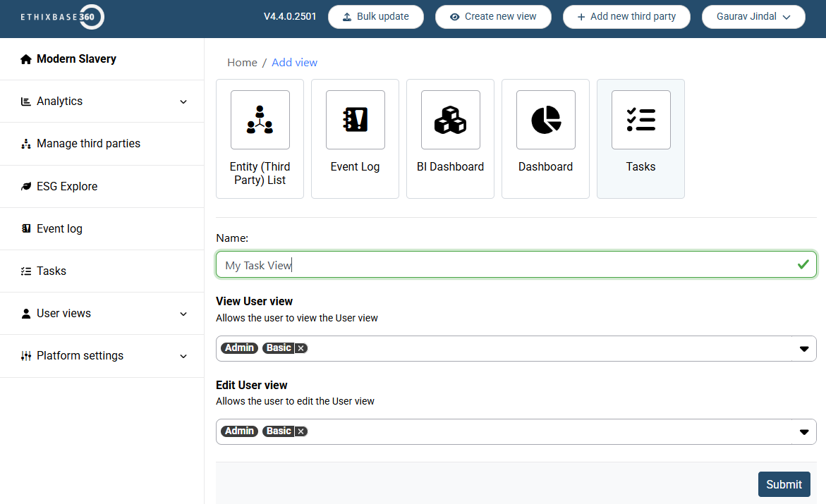Screen dimensions: 826x504
Task: Select the Entity (Third Party) List view icon
Action: [x=260, y=120]
